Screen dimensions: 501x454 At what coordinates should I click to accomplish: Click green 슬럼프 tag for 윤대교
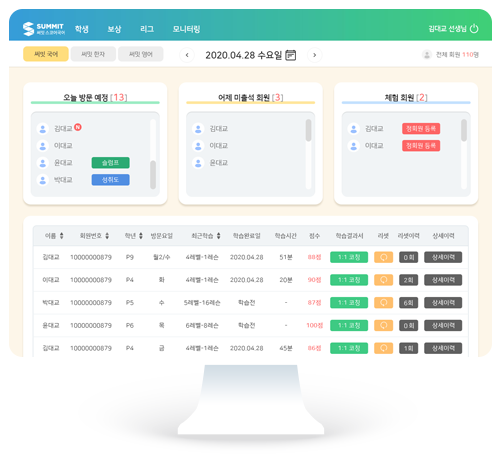point(111,163)
